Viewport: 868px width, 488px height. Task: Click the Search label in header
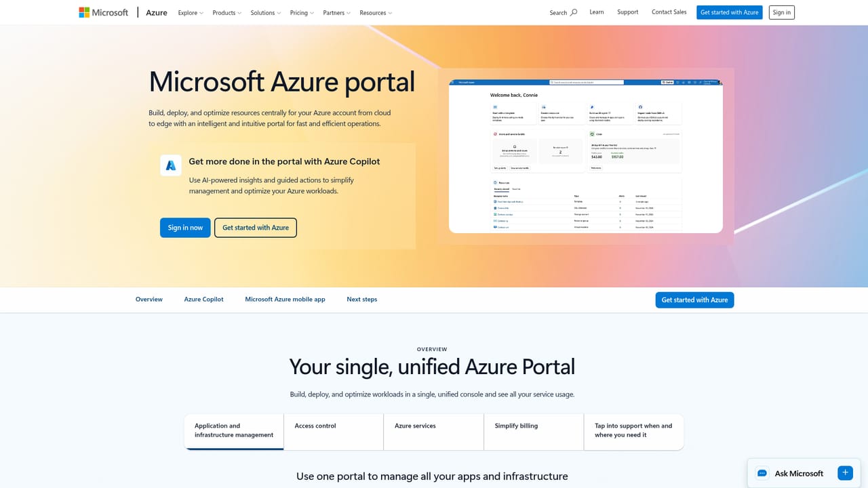(x=558, y=12)
